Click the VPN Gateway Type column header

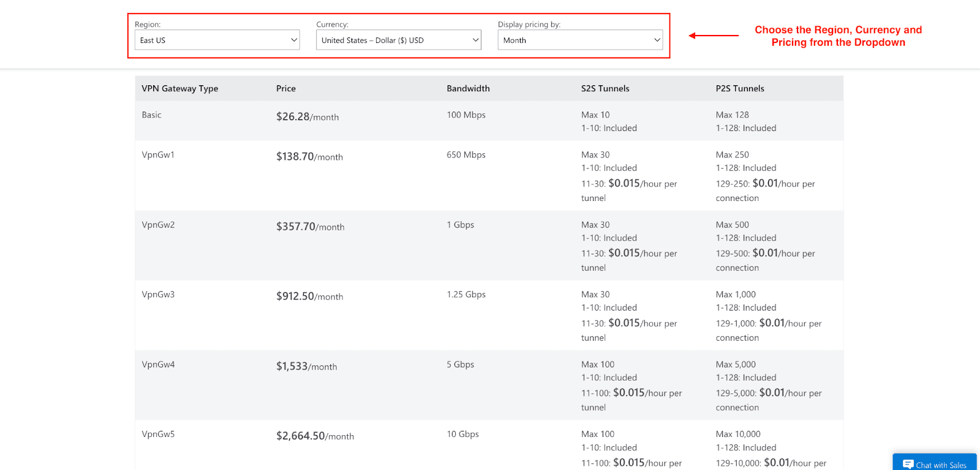tap(180, 88)
